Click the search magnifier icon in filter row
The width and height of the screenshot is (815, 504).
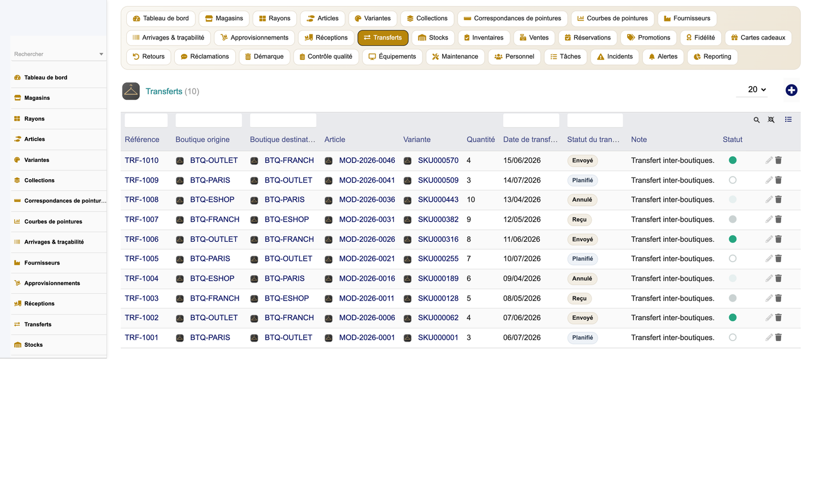pyautogui.click(x=756, y=120)
